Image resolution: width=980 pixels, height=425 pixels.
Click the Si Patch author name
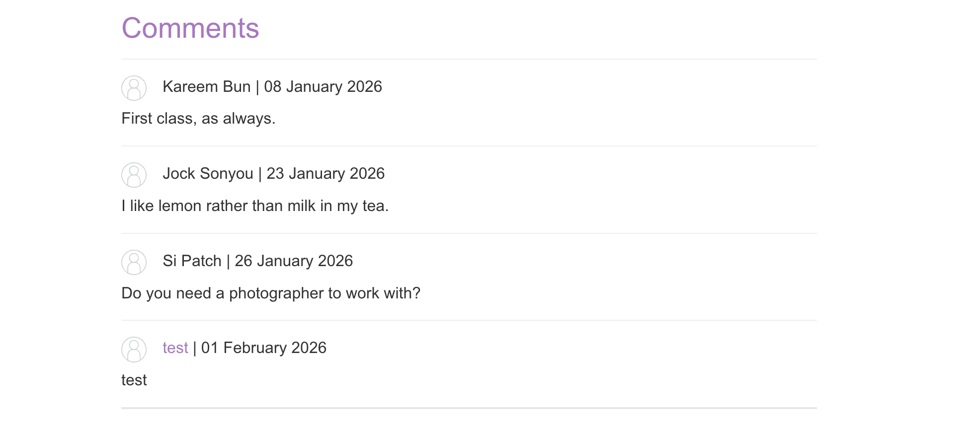click(192, 261)
